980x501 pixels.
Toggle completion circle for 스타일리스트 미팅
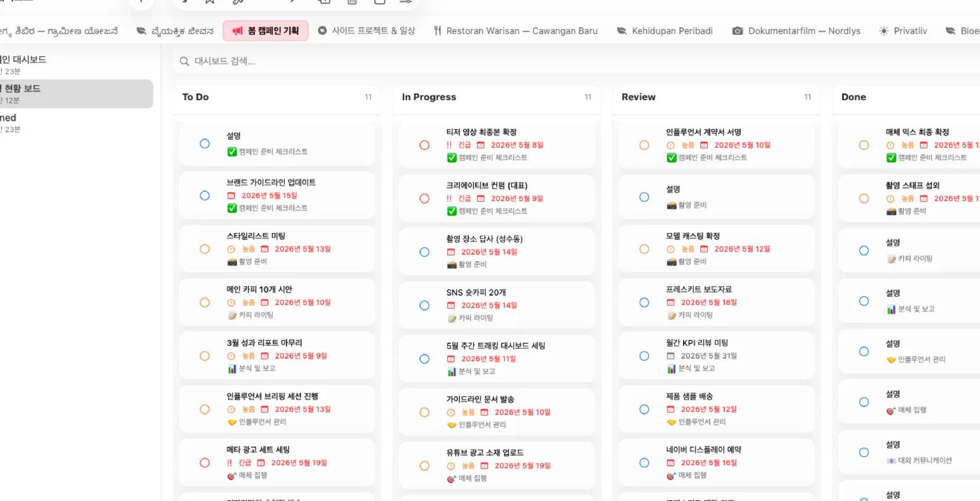point(205,249)
